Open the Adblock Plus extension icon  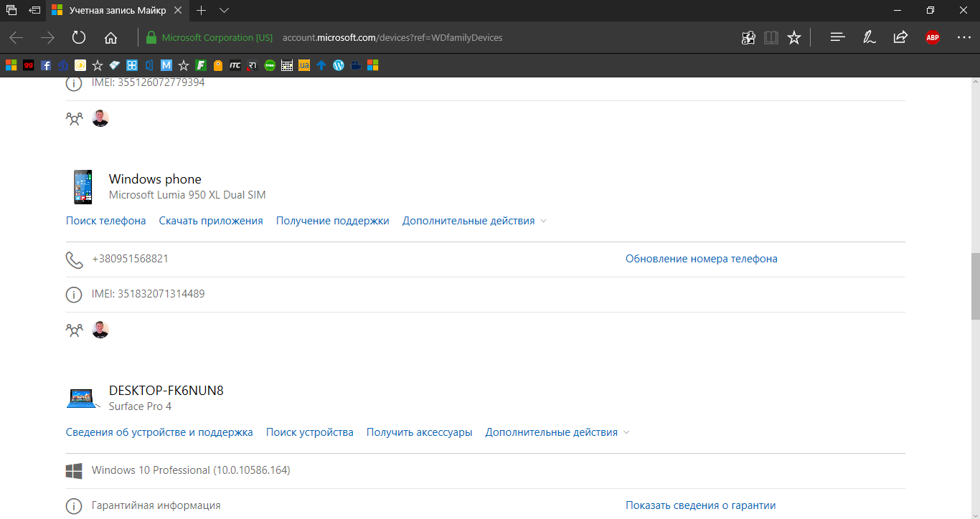click(932, 37)
